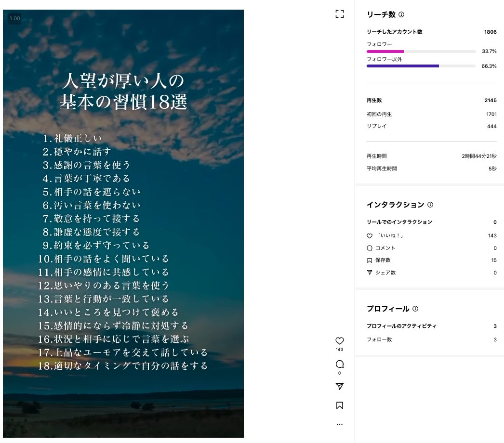Click the 初回の再生 label
504x443 pixels.
379,114
